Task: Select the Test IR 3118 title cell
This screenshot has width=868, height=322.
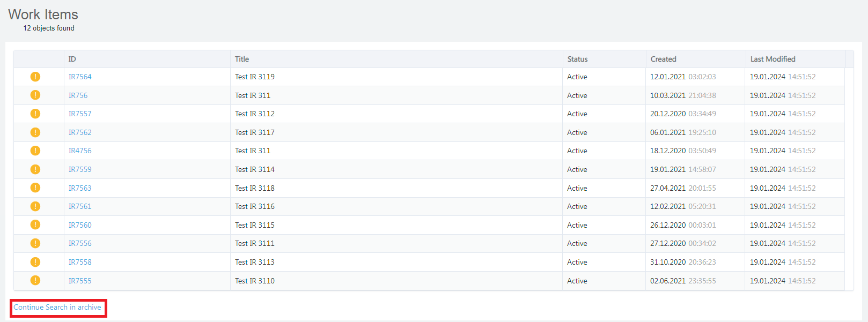Action: [x=255, y=188]
